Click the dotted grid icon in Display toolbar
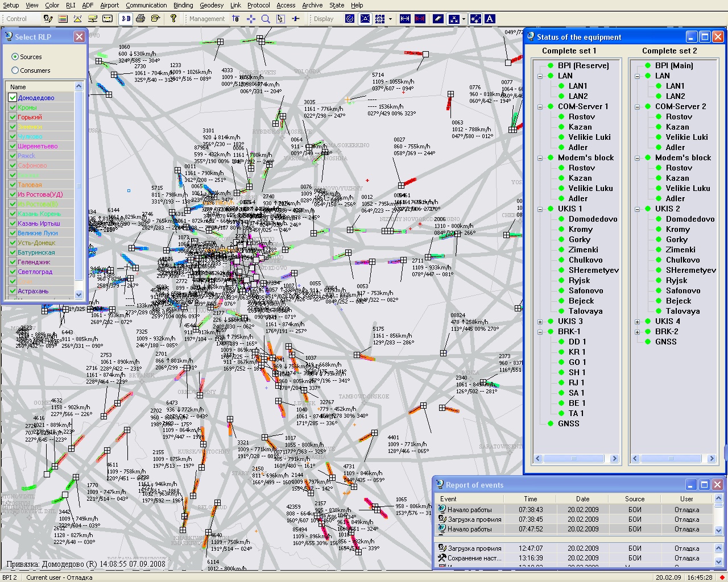This screenshot has height=582, width=728. [x=379, y=19]
